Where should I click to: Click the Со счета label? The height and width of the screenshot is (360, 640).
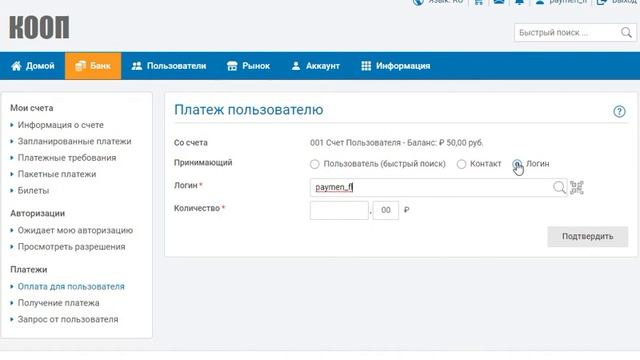191,143
